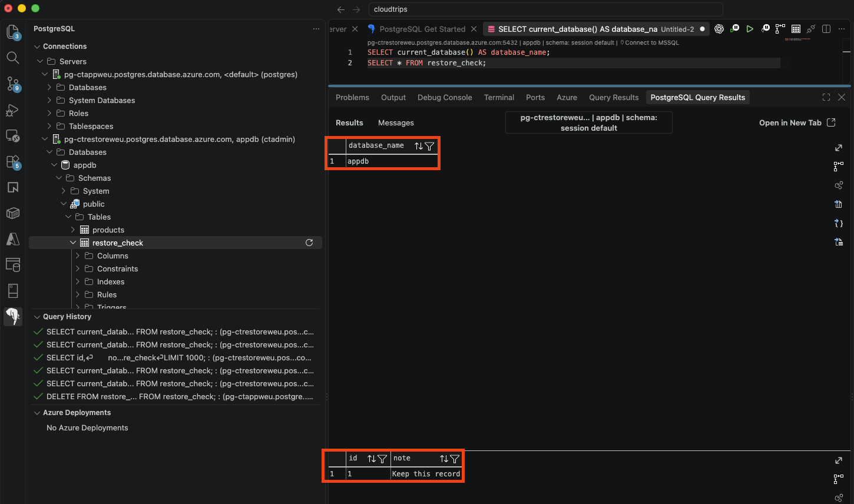Collapse the Connections section
Viewport: 854px width, 504px height.
click(37, 47)
